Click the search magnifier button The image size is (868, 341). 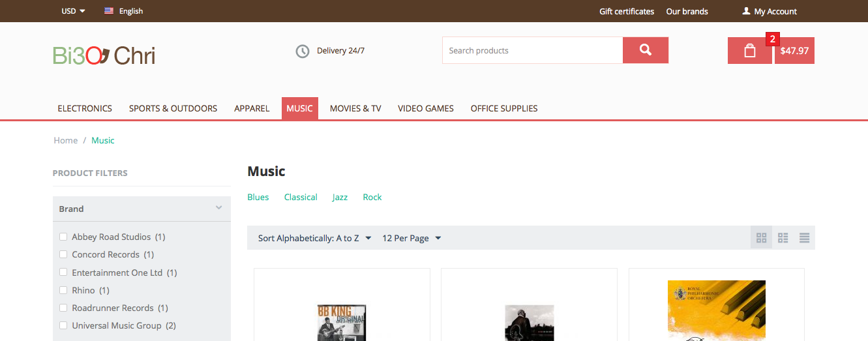click(645, 50)
